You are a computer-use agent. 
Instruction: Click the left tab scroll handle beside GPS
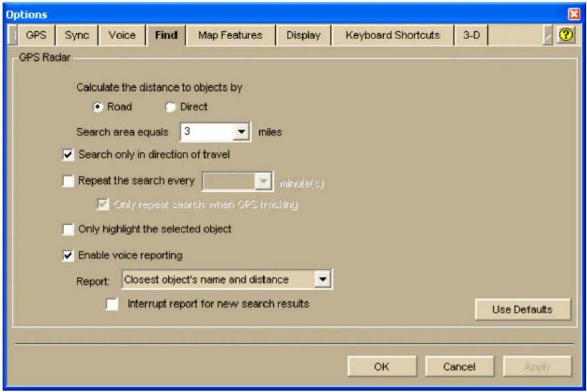12,35
